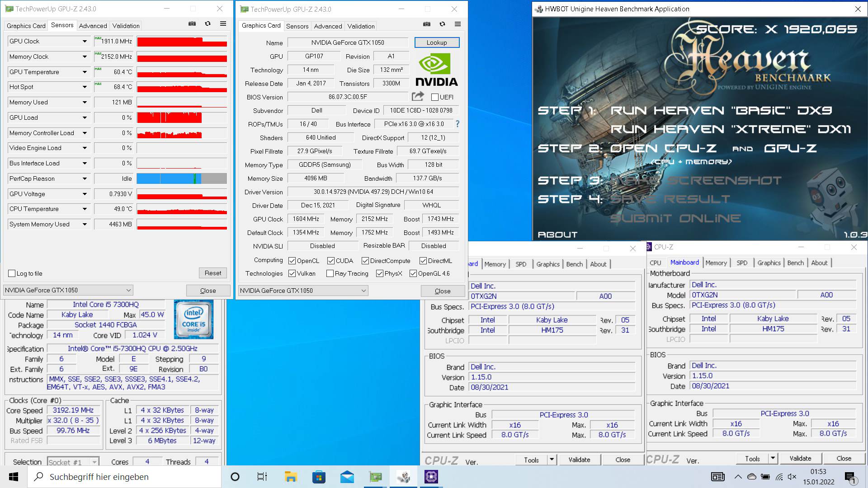This screenshot has height=488, width=868.
Task: Toggle Ray Tracing checkbox
Action: coord(330,273)
